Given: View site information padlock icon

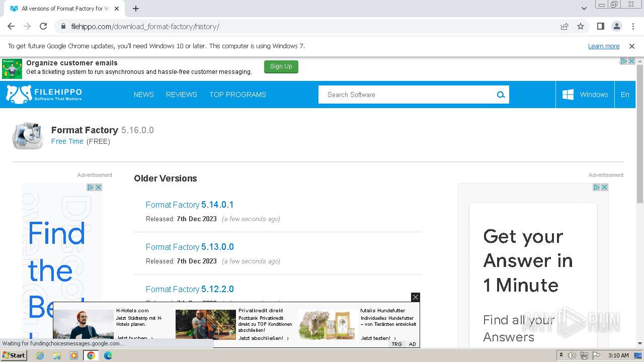Looking at the screenshot, I should [63, 26].
